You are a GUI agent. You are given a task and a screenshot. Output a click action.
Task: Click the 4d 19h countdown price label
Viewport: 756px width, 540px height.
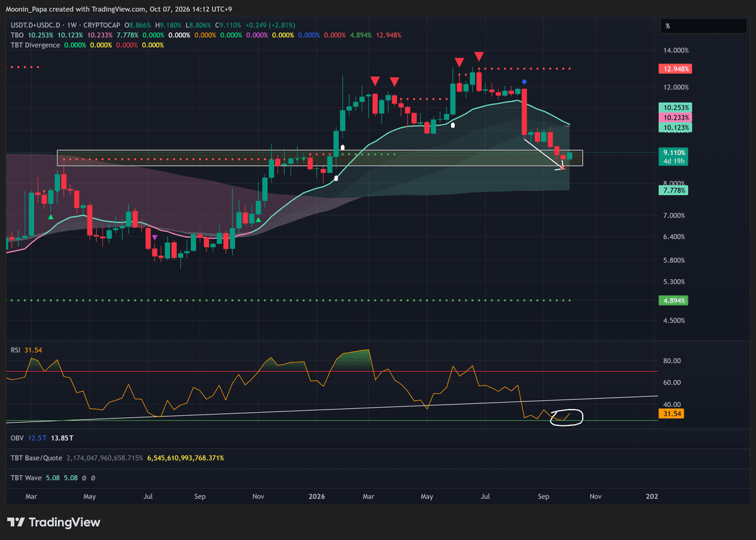674,161
